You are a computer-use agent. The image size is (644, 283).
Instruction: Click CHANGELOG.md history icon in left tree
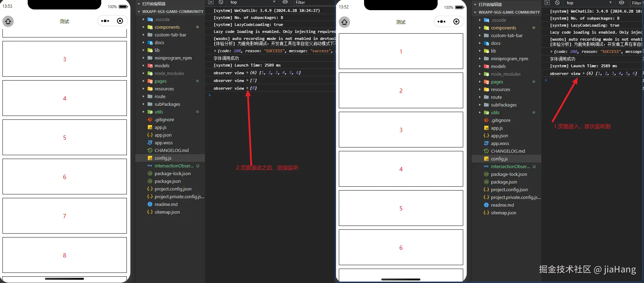pos(150,150)
